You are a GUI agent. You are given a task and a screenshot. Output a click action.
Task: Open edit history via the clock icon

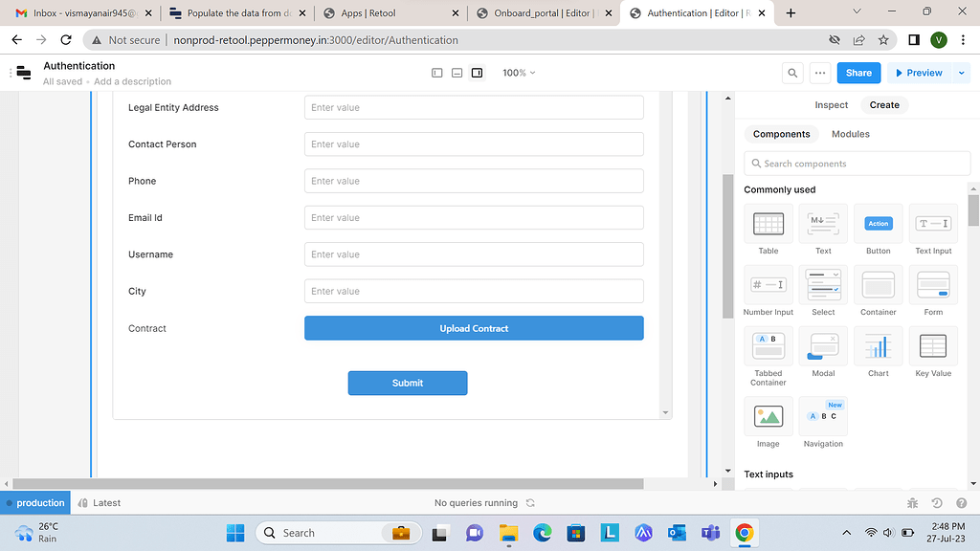(x=936, y=502)
